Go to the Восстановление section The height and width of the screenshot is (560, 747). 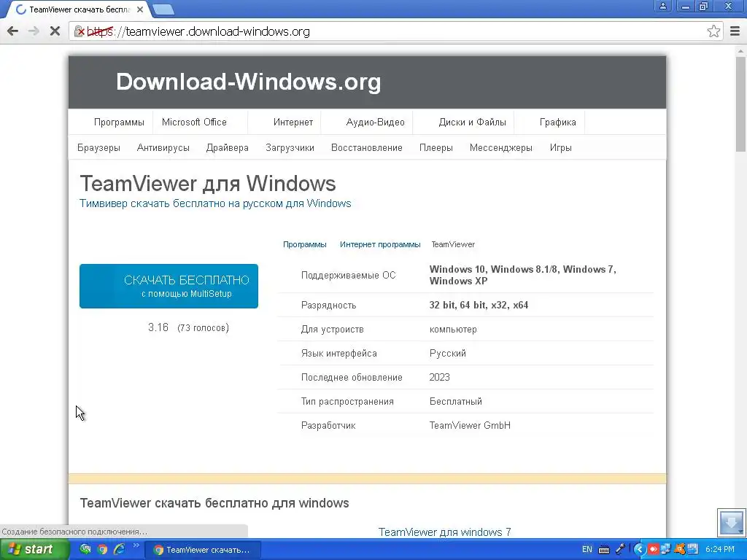367,147
